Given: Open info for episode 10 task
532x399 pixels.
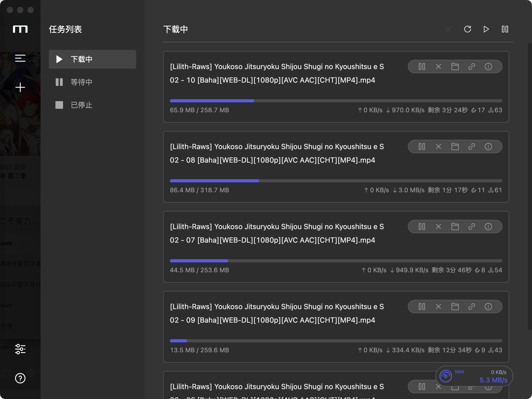Looking at the screenshot, I should [x=488, y=66].
